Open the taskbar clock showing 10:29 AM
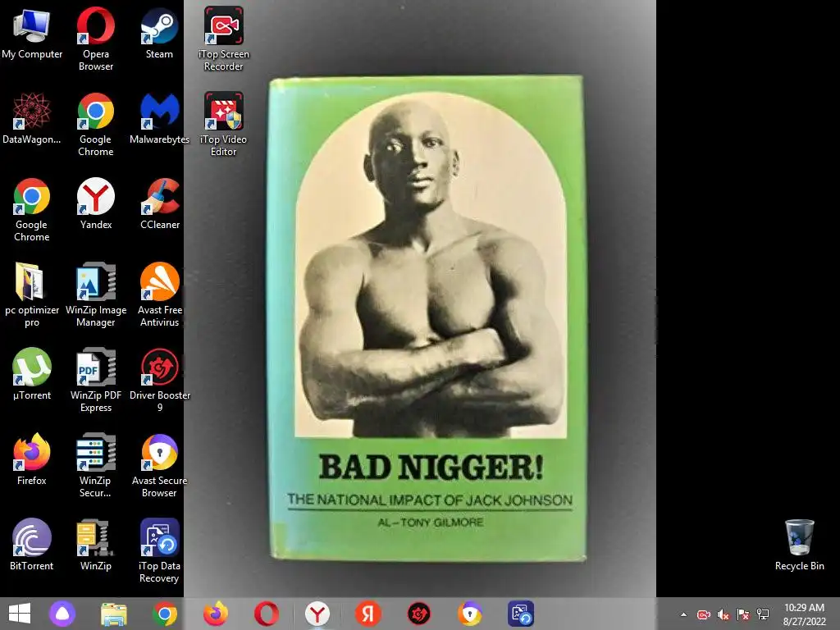The height and width of the screenshot is (630, 840). (804, 614)
